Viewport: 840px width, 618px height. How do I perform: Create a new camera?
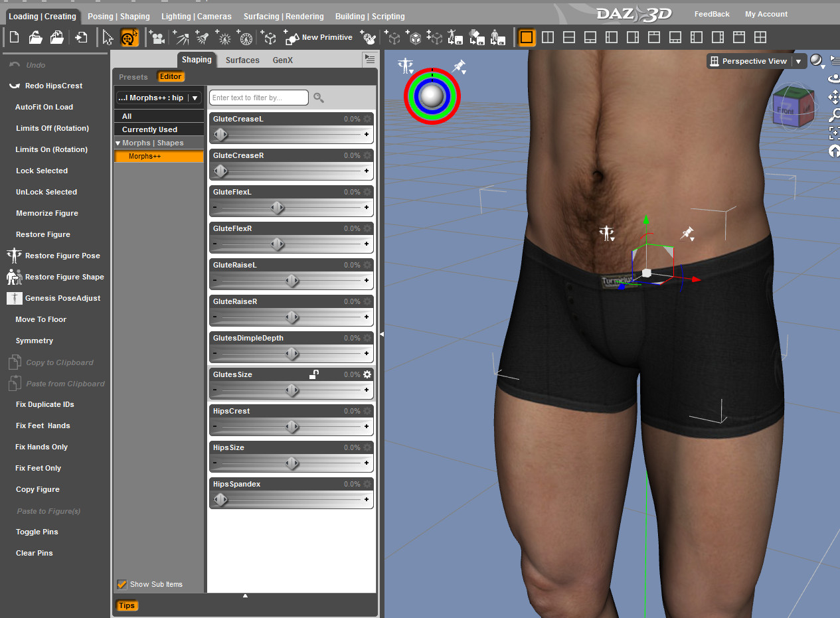157,37
